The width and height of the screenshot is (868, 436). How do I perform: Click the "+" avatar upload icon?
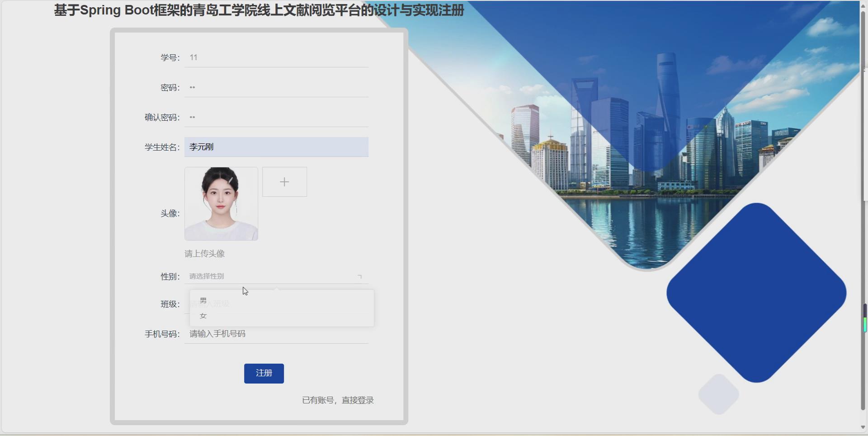[284, 181]
